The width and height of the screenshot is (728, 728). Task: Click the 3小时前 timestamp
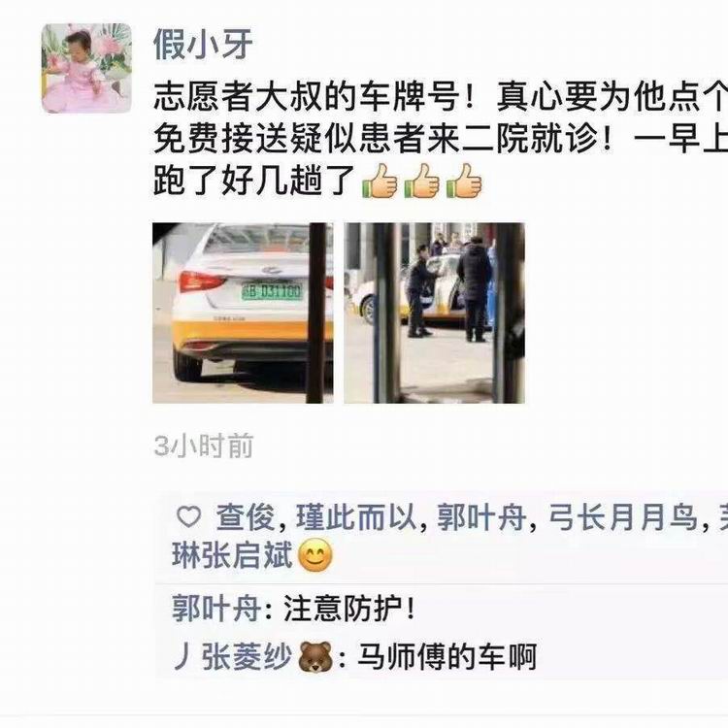pyautogui.click(x=204, y=446)
